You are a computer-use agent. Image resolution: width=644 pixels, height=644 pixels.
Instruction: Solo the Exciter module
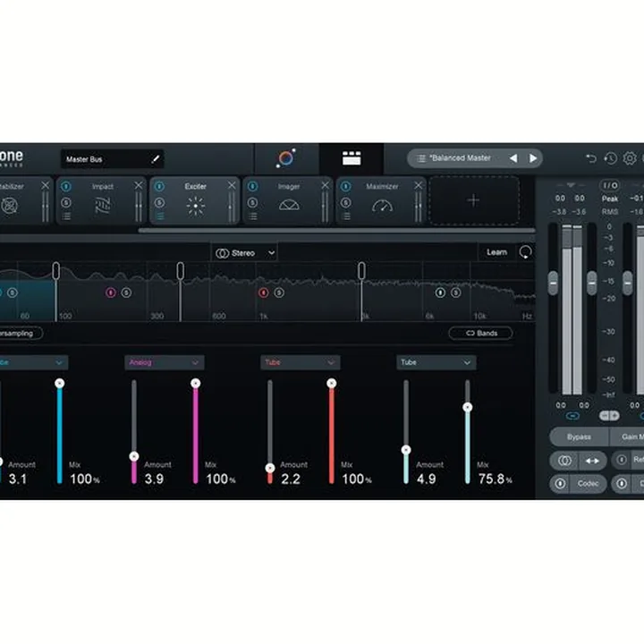(159, 202)
